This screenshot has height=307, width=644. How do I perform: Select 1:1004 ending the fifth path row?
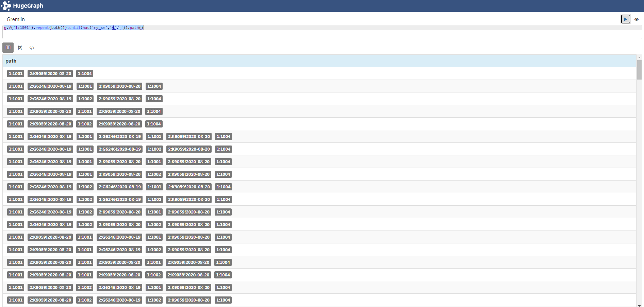point(154,124)
